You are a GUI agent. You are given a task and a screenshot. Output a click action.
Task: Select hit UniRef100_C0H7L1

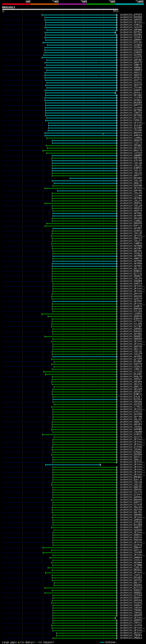tap(131, 575)
